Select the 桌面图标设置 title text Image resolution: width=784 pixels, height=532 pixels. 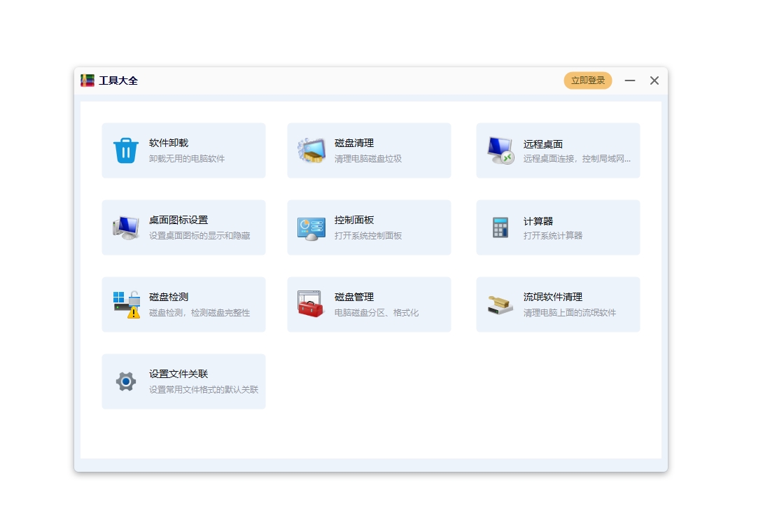click(178, 220)
